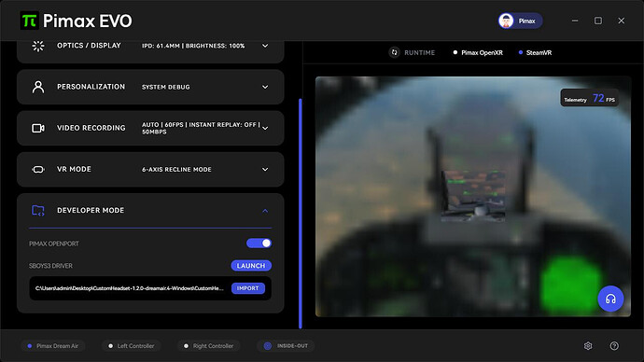
Task: Click the Optics / Display sun icon
Action: (38, 46)
